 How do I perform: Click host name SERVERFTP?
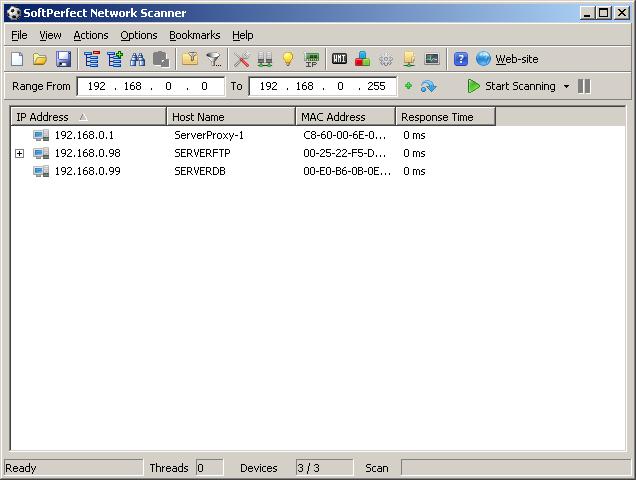click(202, 153)
